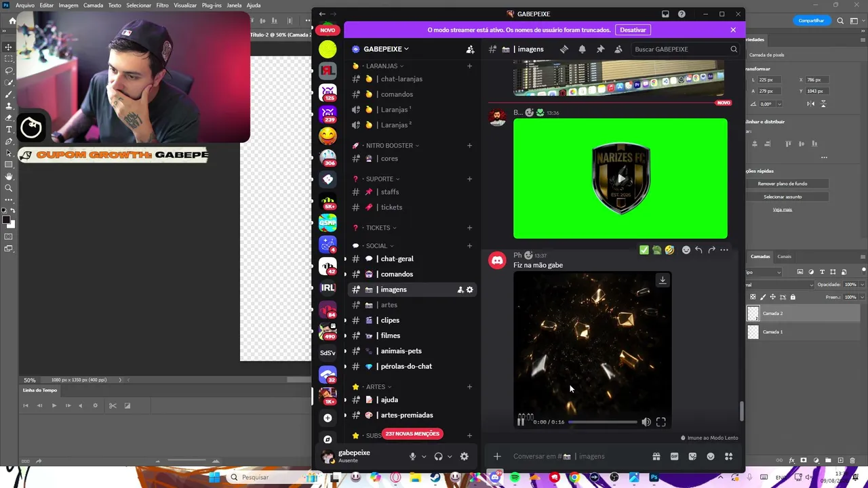Viewport: 868px width, 488px height.
Task: Collapse the NITRO BOOSTER category
Action: tap(391, 146)
